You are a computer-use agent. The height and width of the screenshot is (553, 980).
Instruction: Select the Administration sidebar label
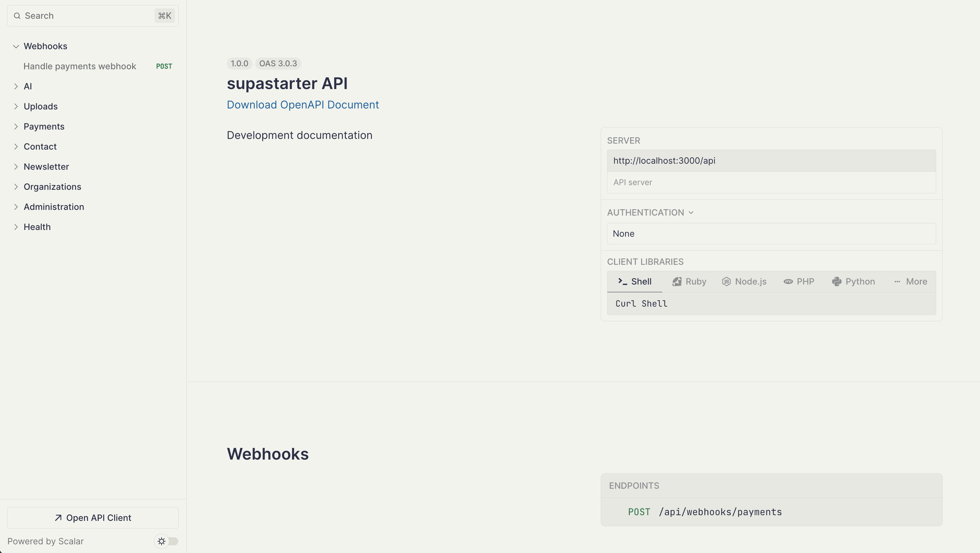54,207
